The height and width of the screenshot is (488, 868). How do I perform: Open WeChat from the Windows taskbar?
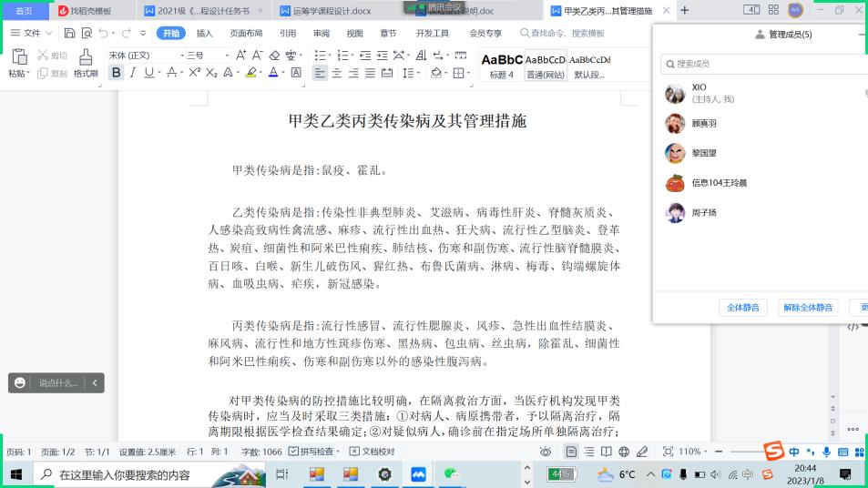pos(450,474)
